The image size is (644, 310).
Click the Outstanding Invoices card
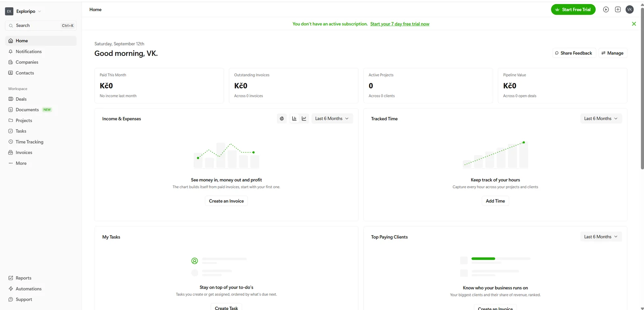pos(293,86)
